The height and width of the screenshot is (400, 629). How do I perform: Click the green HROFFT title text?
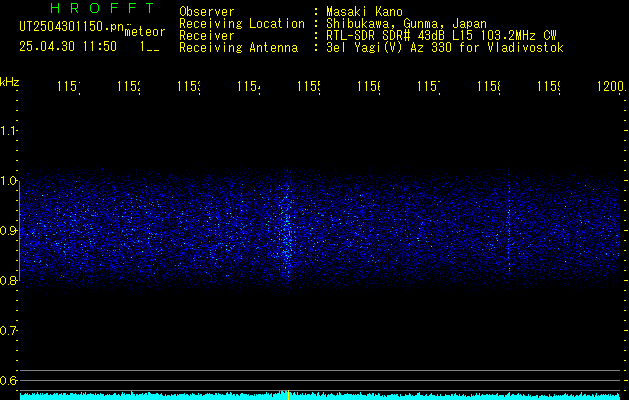[102, 8]
